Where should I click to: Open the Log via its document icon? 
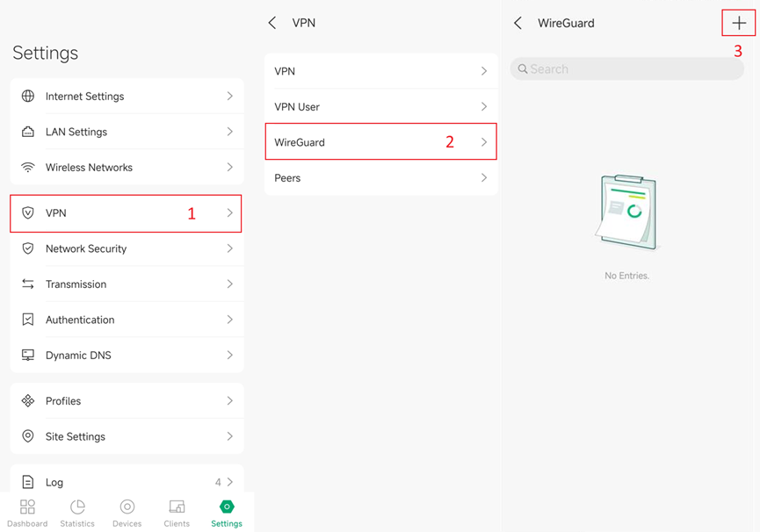tap(27, 482)
